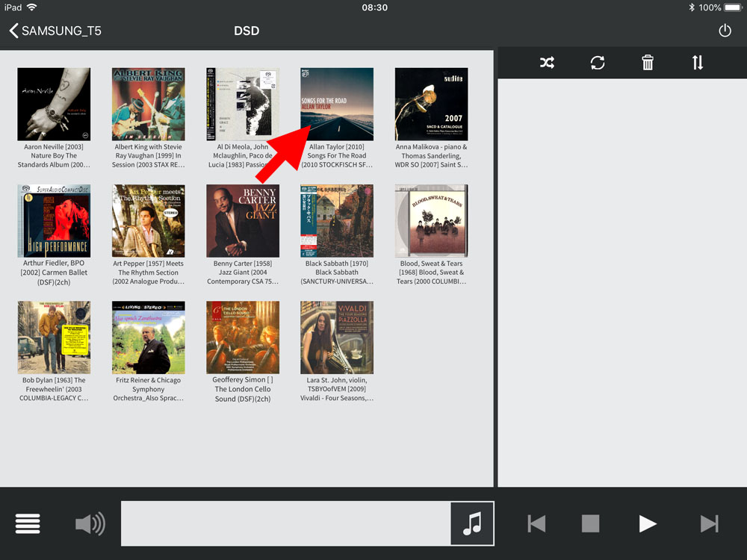Screen dimensions: 747x560
Task: Click the speaker volume icon
Action: click(90, 523)
